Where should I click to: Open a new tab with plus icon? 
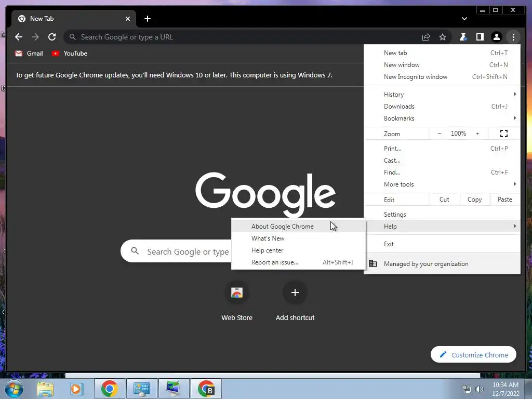147,19
